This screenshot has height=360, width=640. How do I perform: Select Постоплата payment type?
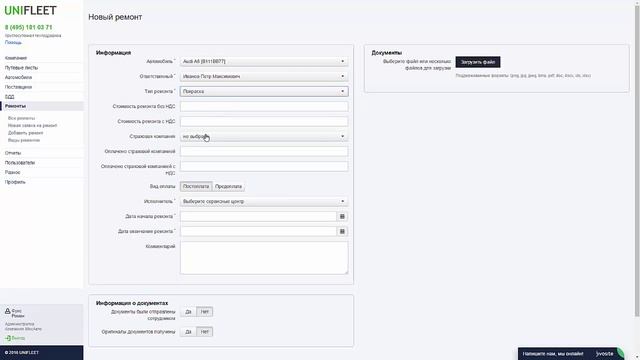point(196,187)
